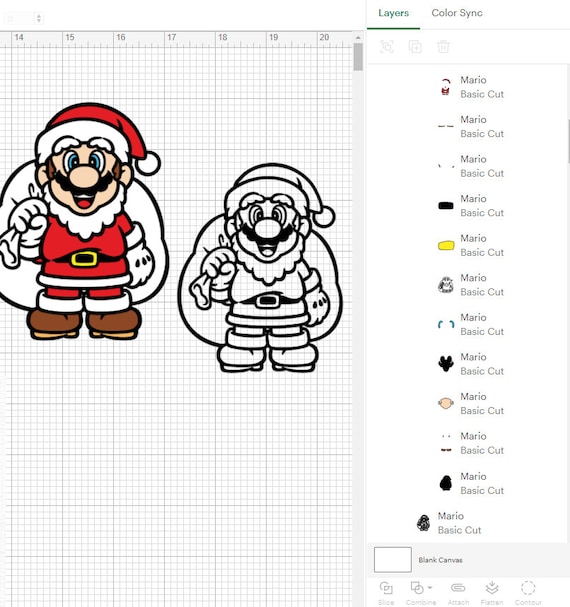Select the white beard outline Mario layer
This screenshot has height=607, width=570.
(472, 285)
